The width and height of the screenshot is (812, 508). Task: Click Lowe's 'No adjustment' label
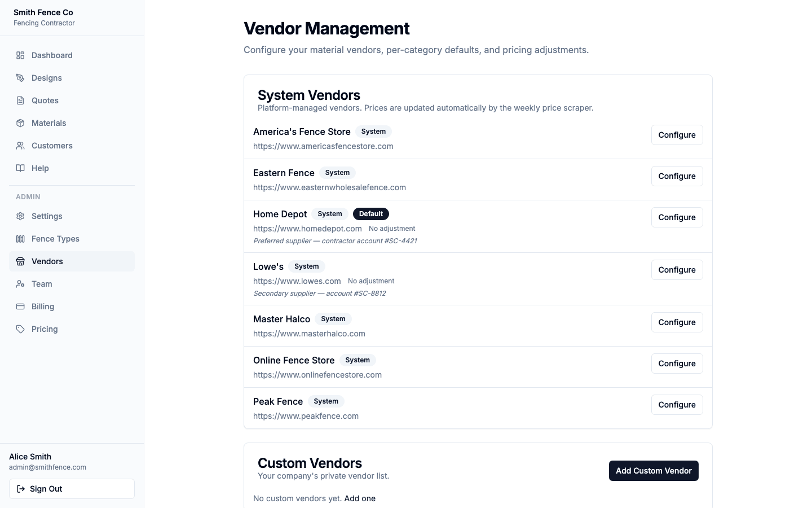point(371,281)
